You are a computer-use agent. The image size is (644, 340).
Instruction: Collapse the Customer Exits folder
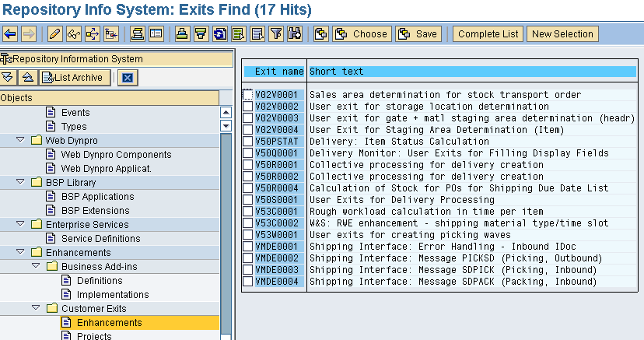coord(36,308)
